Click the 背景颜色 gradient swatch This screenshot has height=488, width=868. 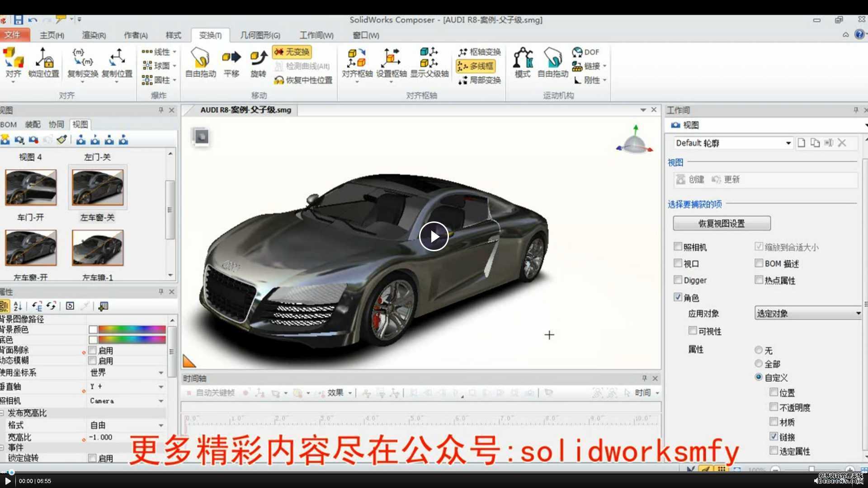tap(132, 329)
